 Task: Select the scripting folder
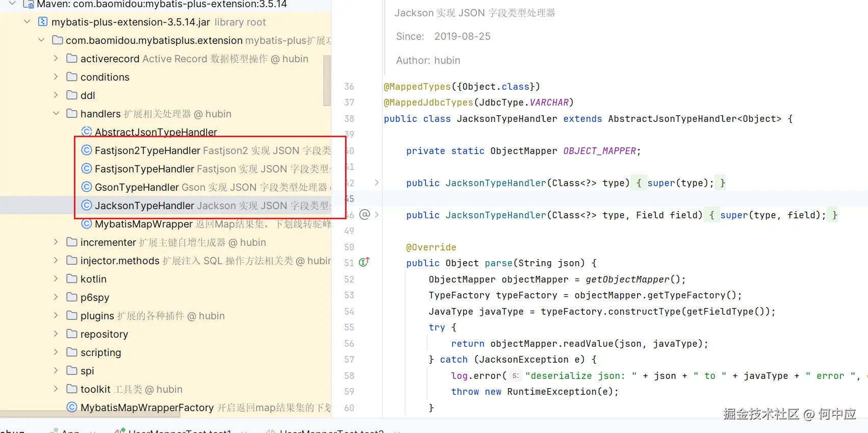coord(101,352)
